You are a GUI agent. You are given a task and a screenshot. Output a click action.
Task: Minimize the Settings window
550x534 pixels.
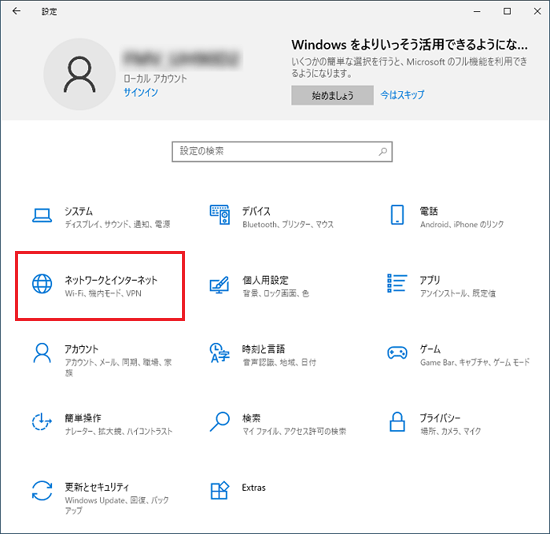477,12
